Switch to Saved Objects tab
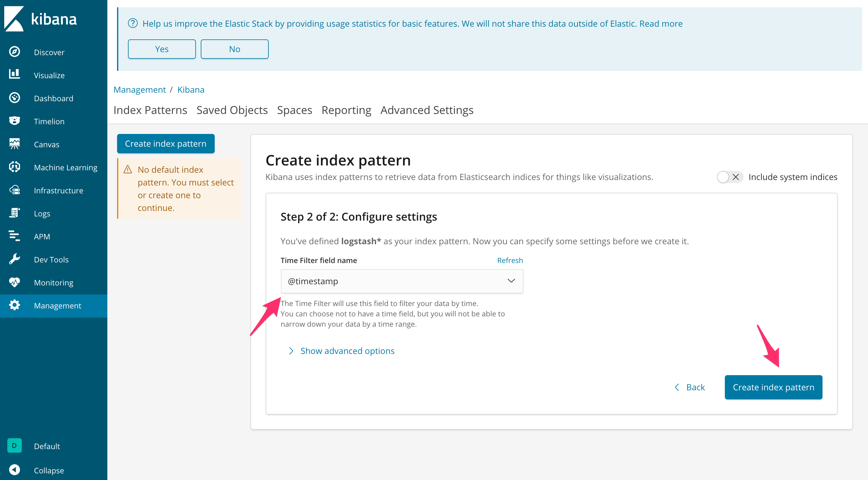This screenshot has height=480, width=868. tap(232, 110)
